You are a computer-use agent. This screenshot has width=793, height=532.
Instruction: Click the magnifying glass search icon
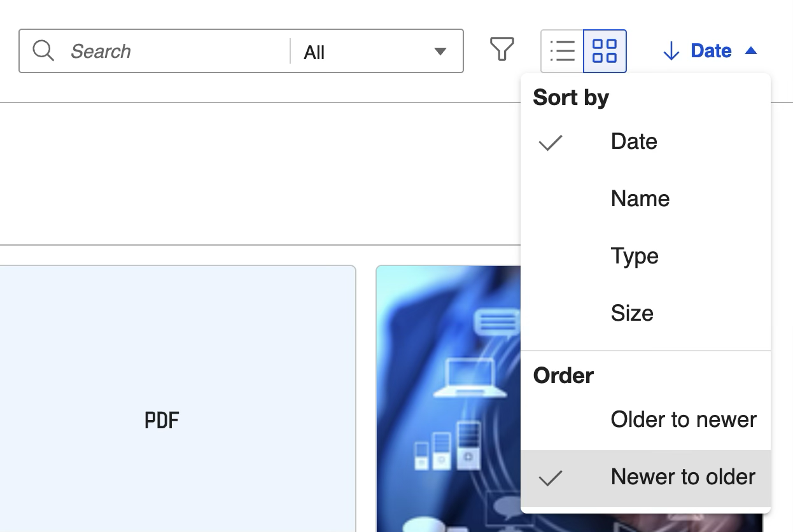click(43, 51)
